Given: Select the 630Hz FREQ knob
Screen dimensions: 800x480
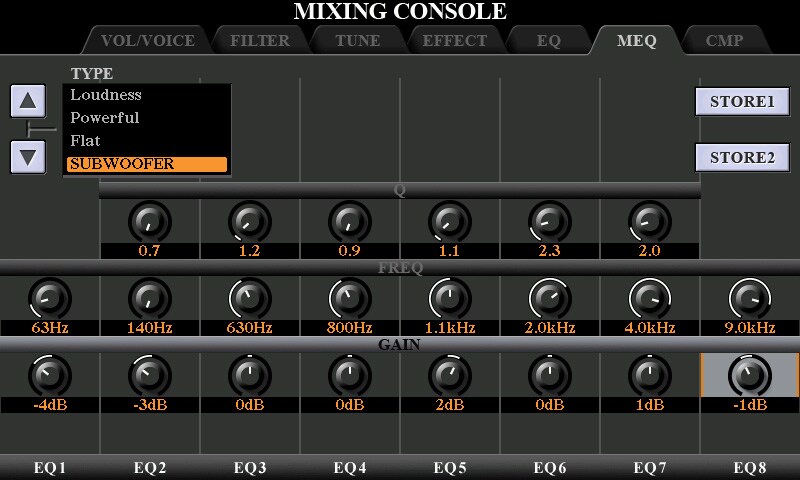Looking at the screenshot, I should click(x=249, y=298).
